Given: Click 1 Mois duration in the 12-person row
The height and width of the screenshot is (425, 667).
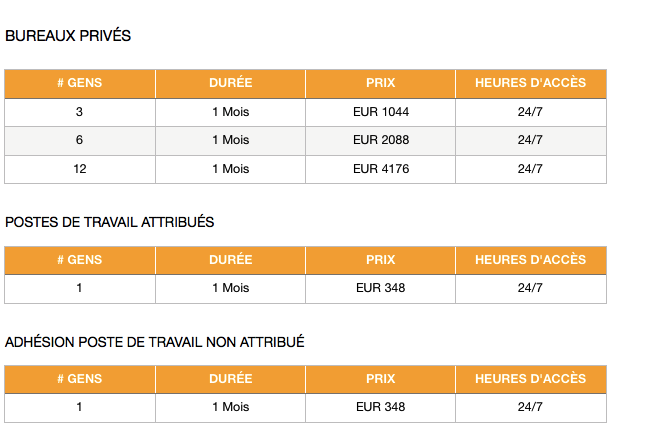Looking at the screenshot, I should 231,169.
